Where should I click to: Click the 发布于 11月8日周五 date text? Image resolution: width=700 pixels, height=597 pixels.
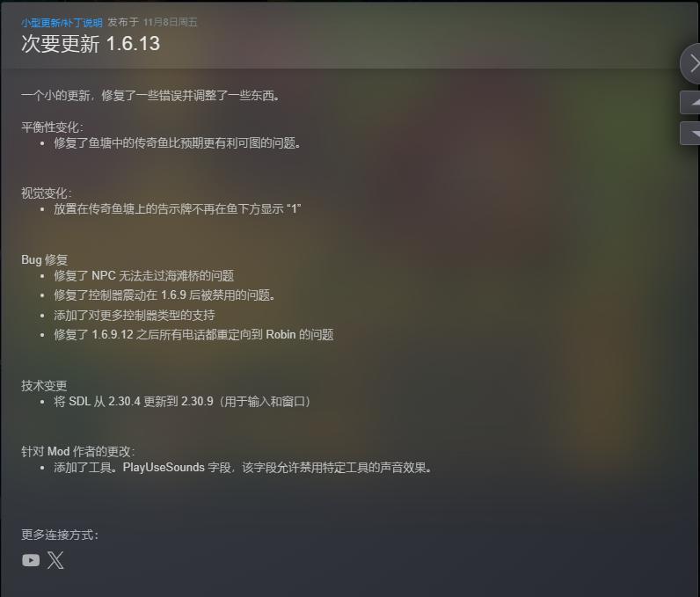tap(152, 22)
